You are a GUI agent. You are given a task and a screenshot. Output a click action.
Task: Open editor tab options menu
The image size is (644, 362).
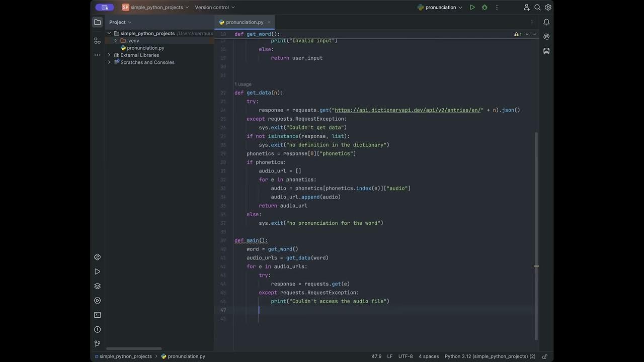coord(532,22)
